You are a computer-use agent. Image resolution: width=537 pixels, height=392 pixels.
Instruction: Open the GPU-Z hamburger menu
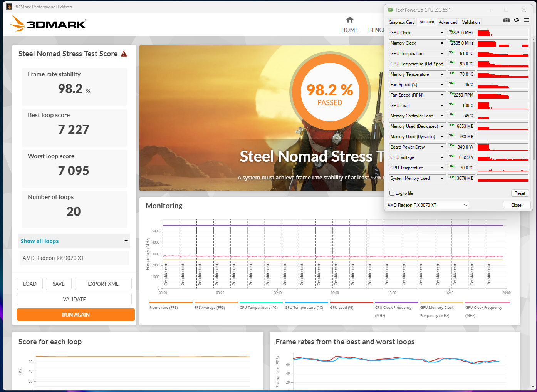[x=526, y=20]
